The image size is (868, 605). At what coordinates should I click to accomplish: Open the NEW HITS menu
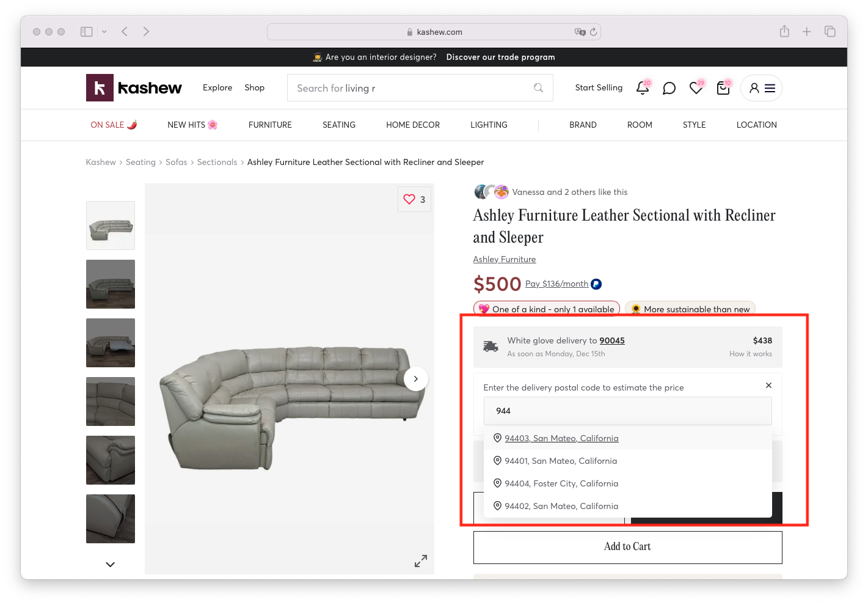click(x=192, y=125)
